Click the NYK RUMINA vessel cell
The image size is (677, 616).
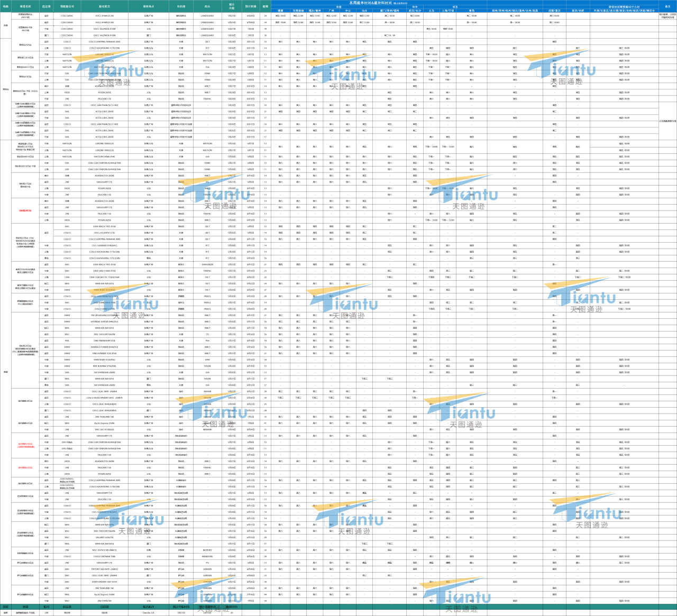tap(104, 366)
